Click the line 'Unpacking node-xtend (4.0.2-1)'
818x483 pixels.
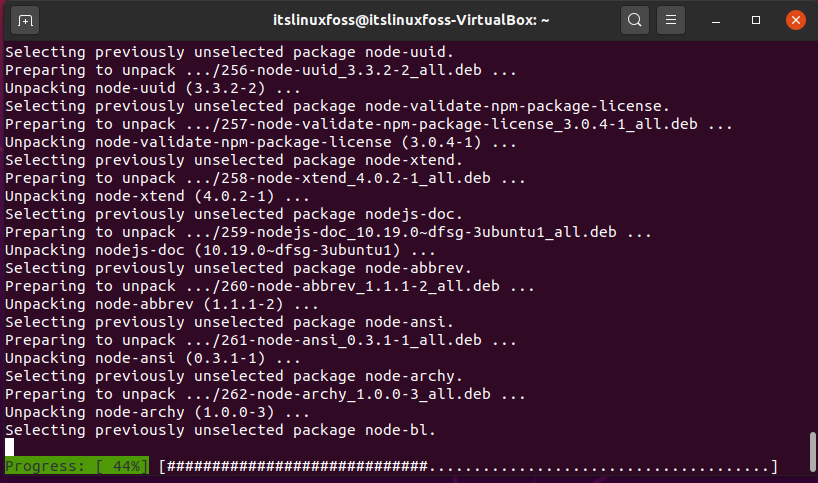(x=157, y=196)
